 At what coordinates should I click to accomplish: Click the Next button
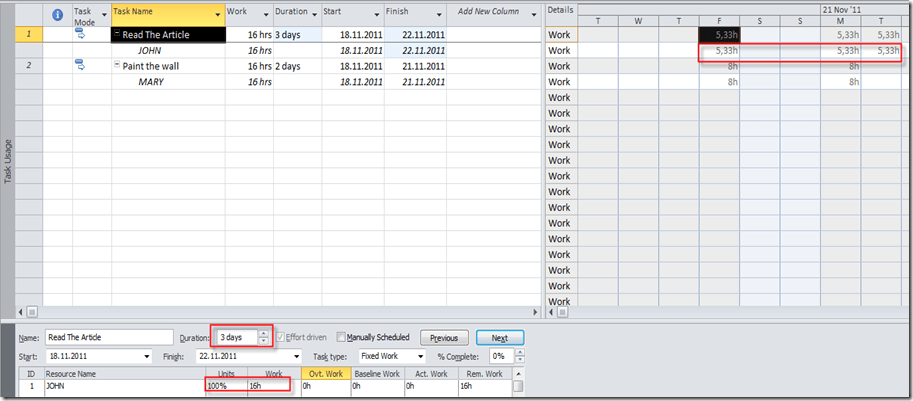coord(499,338)
